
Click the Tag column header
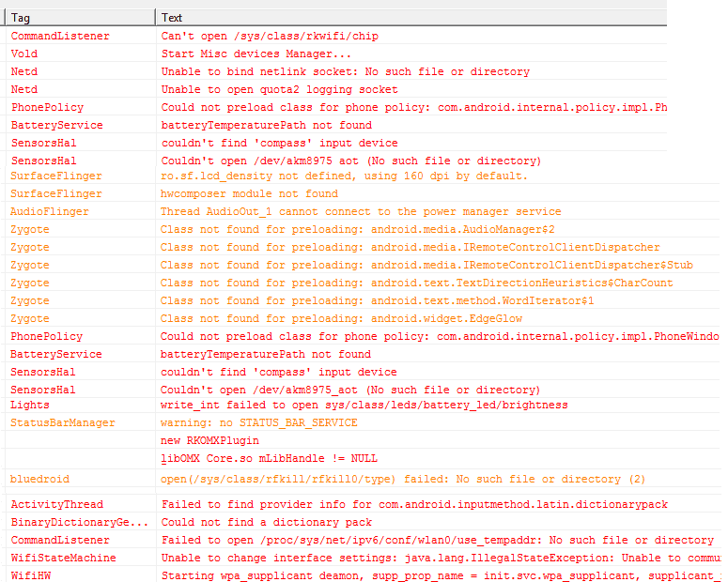pyautogui.click(x=80, y=18)
